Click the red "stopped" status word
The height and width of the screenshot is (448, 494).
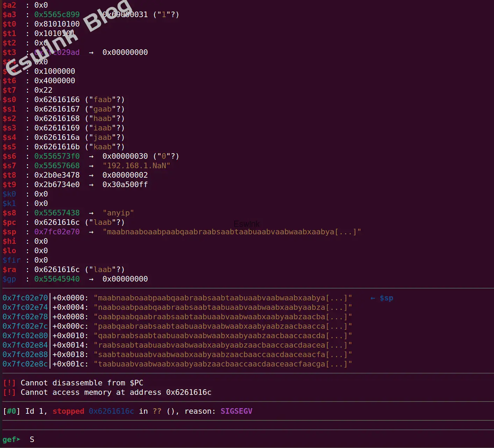pyautogui.click(x=68, y=411)
